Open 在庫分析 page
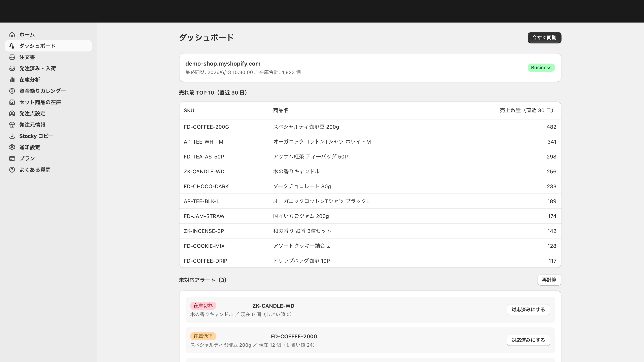The image size is (644, 362). click(x=48, y=80)
